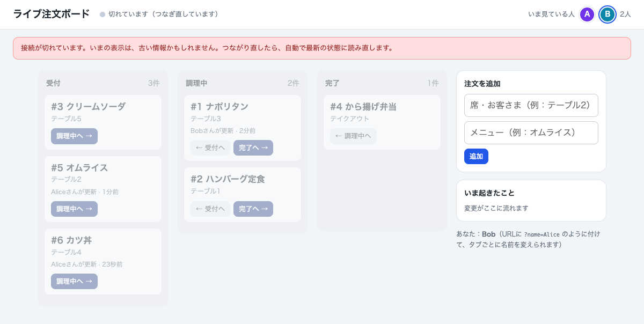This screenshot has height=324, width=644.
Task: Click the 完了 column header
Action: [x=332, y=83]
